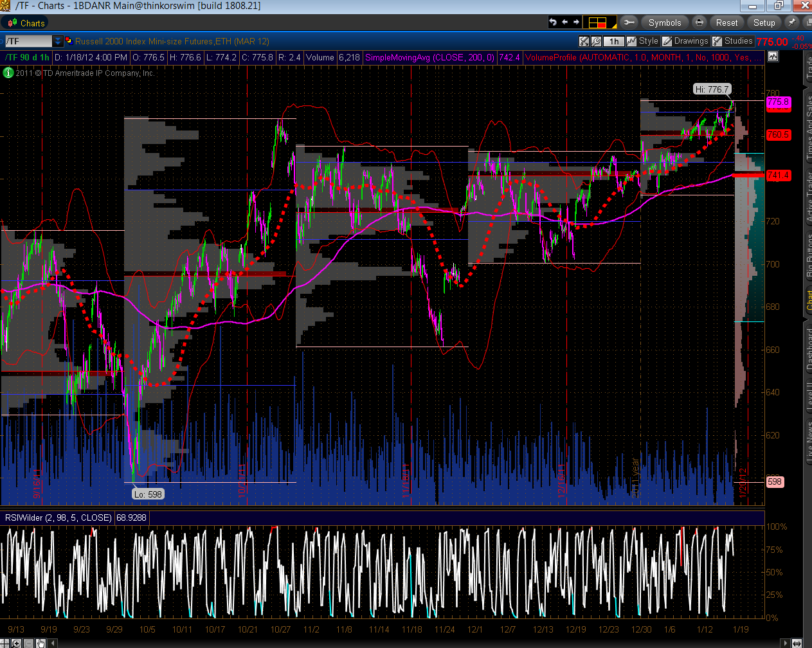Click the wrench settings round button

click(x=629, y=22)
